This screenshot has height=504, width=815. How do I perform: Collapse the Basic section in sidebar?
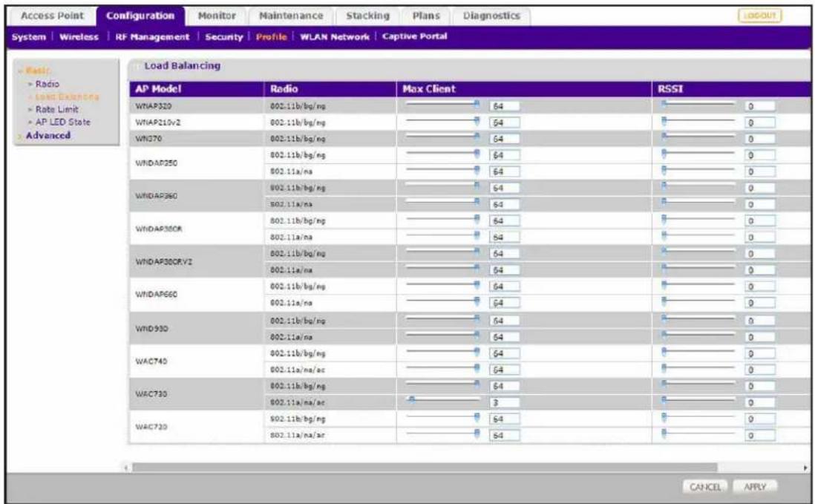click(37, 70)
